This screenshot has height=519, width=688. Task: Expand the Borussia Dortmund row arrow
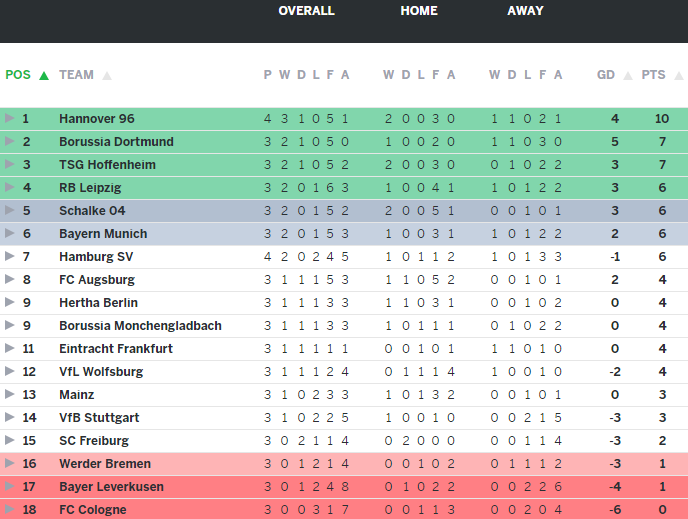[x=10, y=142]
